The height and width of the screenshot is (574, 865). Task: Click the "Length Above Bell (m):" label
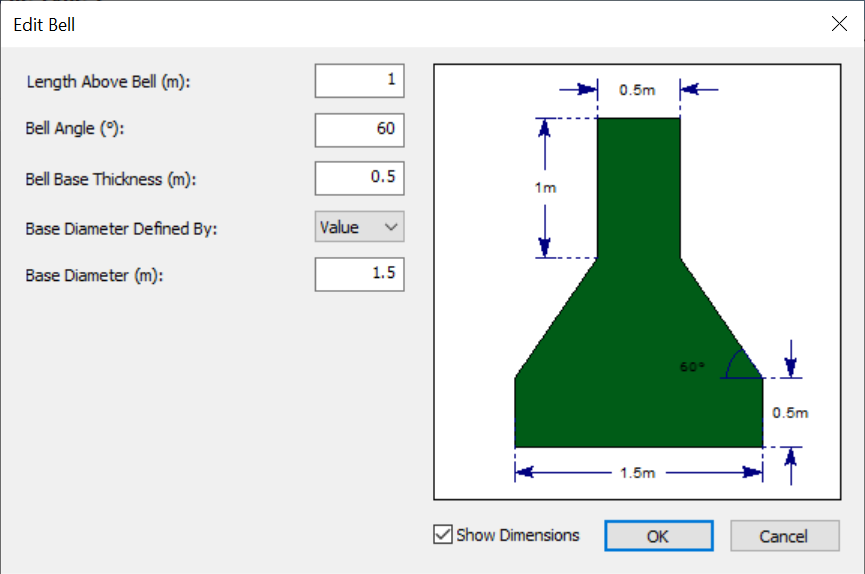(108, 82)
